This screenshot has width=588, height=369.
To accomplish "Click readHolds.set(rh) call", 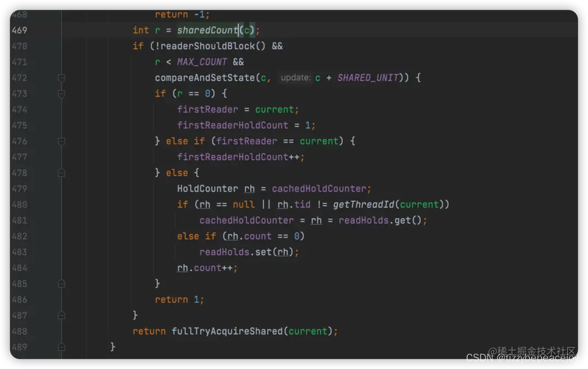I will click(246, 252).
